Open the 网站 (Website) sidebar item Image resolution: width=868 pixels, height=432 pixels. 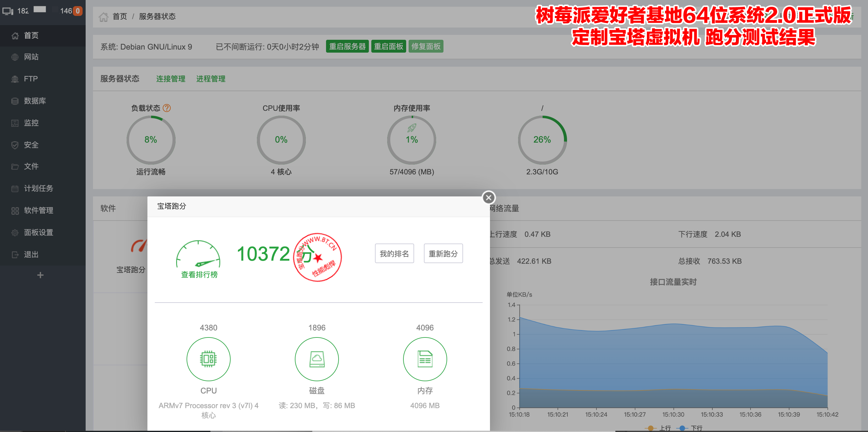pos(31,57)
